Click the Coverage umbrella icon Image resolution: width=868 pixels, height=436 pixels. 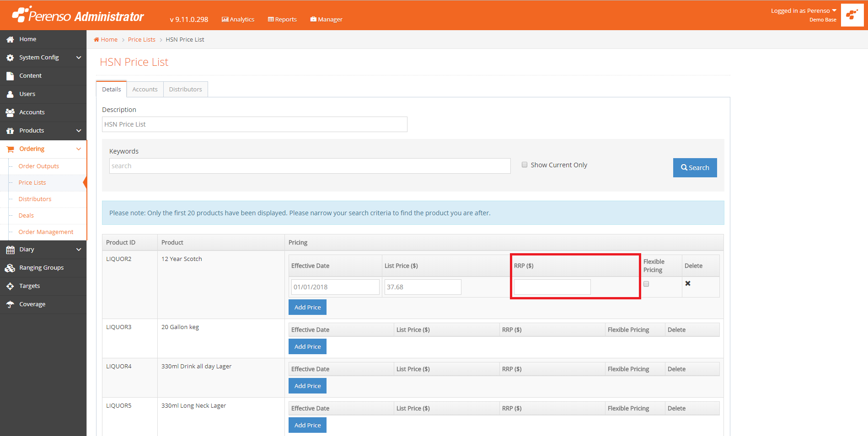click(10, 304)
